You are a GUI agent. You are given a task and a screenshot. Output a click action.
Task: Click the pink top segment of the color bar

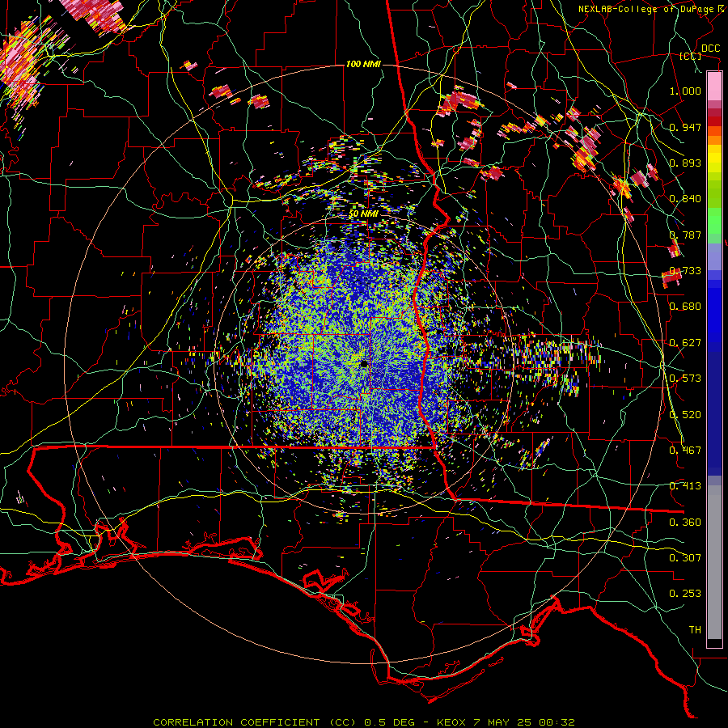(714, 86)
